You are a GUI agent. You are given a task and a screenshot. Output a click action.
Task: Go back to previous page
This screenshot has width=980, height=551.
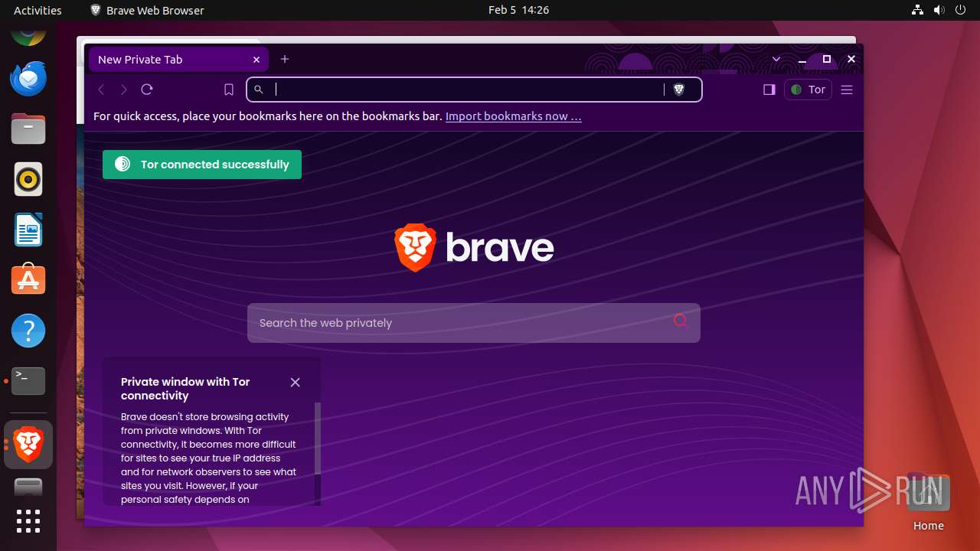click(101, 90)
